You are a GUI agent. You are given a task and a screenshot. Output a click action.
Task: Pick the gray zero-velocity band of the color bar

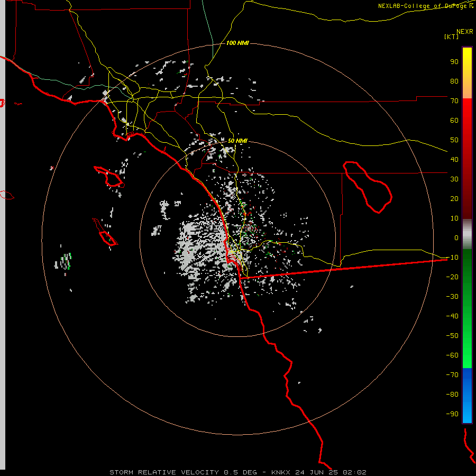point(467,234)
